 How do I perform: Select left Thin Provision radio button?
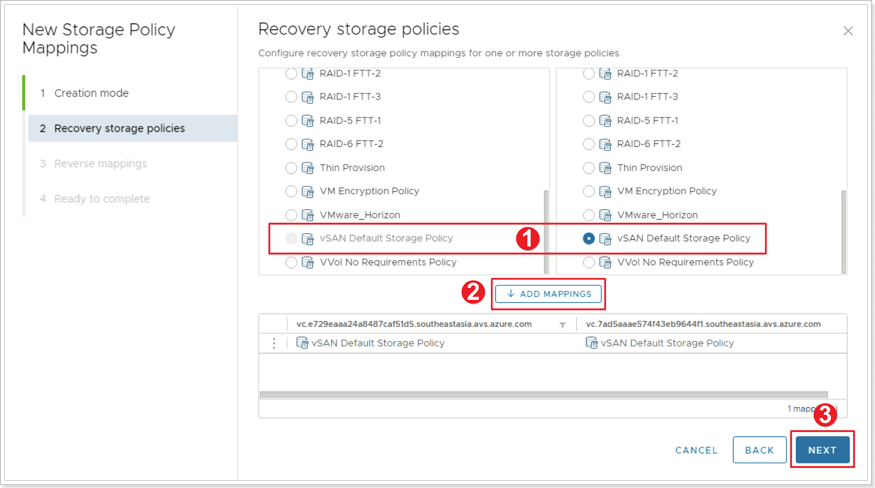click(291, 168)
